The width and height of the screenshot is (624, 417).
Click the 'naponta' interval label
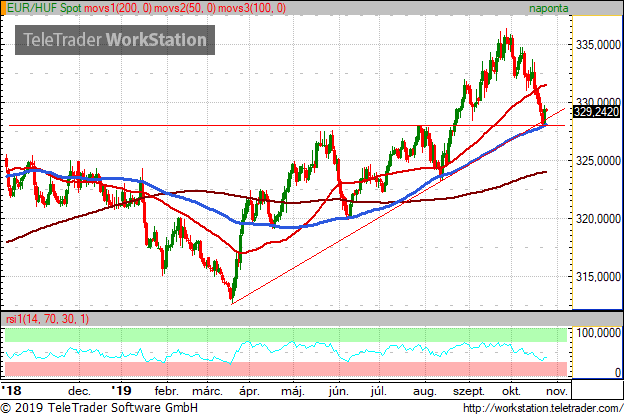click(x=548, y=8)
